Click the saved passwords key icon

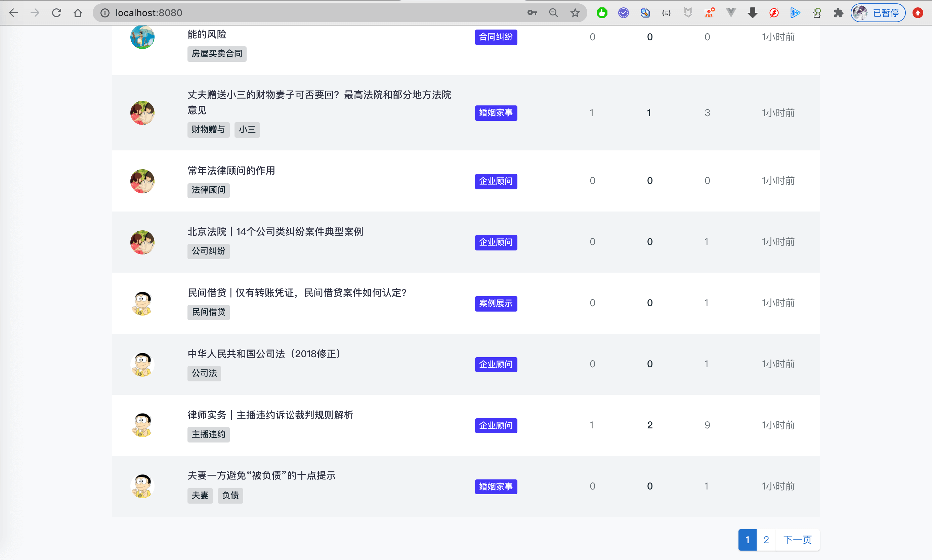tap(532, 13)
